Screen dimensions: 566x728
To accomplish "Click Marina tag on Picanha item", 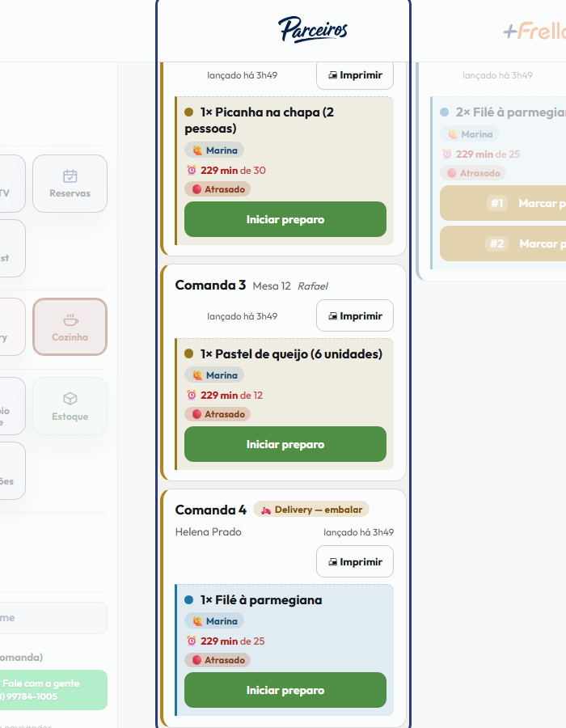I will click(214, 150).
